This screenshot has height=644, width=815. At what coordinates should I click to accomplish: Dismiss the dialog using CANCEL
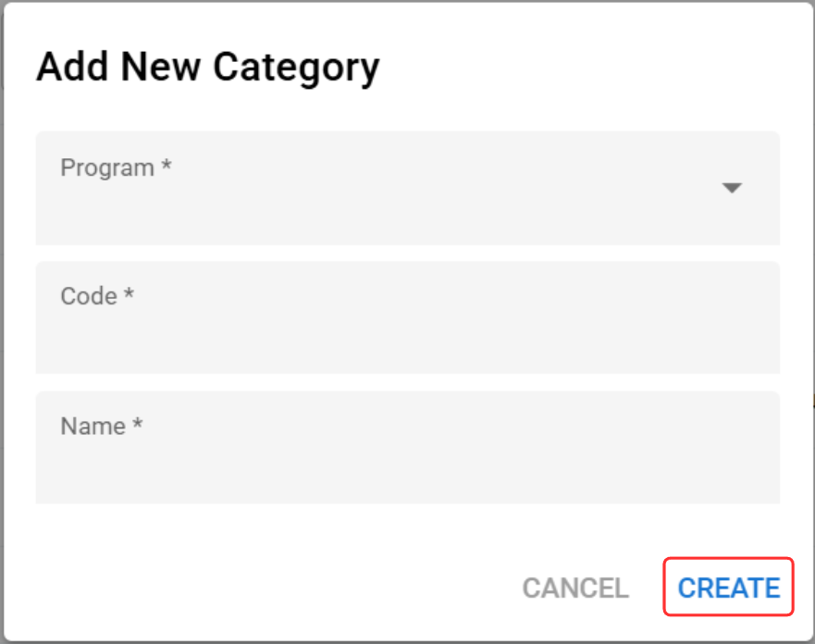(575, 588)
